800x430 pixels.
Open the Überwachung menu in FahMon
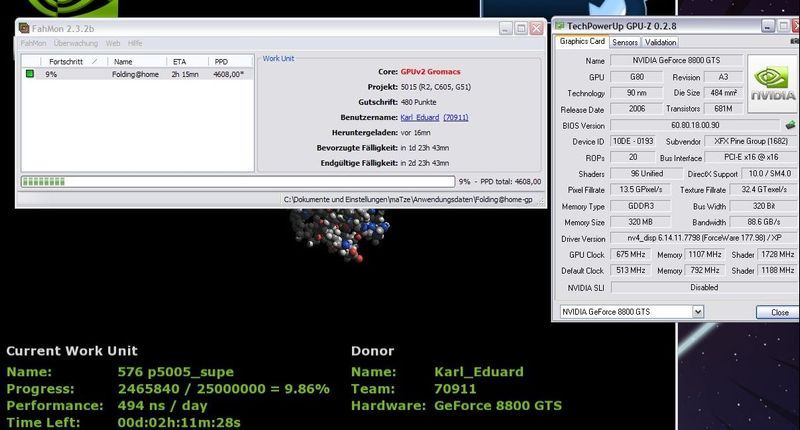point(76,43)
